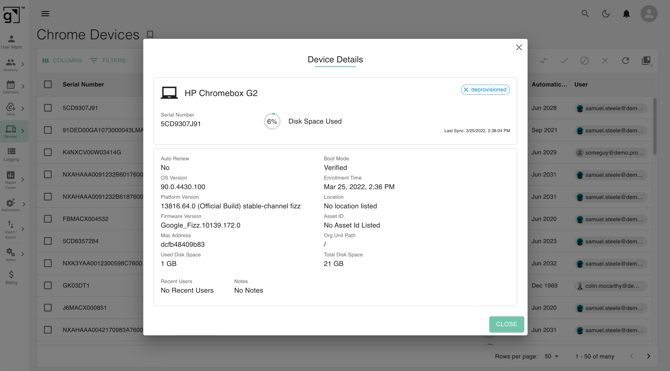Click the Automatic... column header
The width and height of the screenshot is (670, 371).
[x=549, y=84]
